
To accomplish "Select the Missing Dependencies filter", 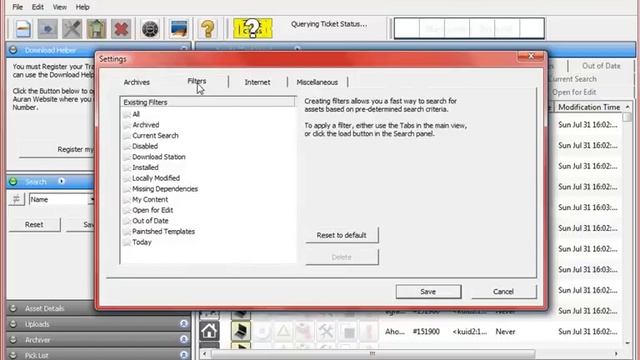I will [x=165, y=189].
